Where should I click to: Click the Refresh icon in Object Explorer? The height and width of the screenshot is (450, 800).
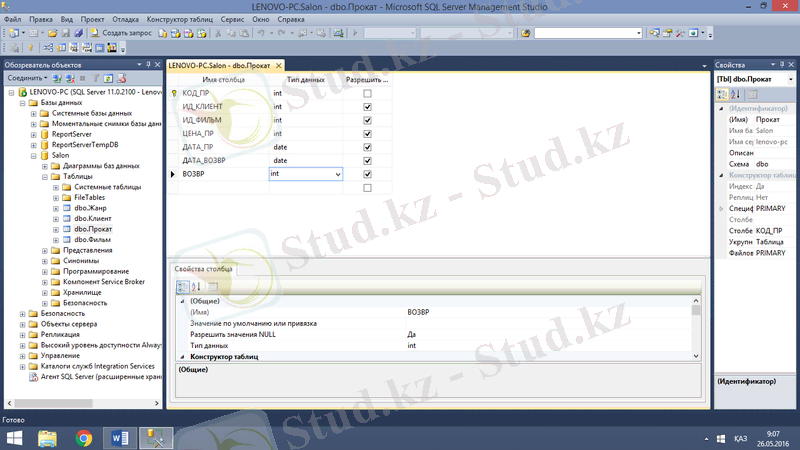click(x=108, y=79)
